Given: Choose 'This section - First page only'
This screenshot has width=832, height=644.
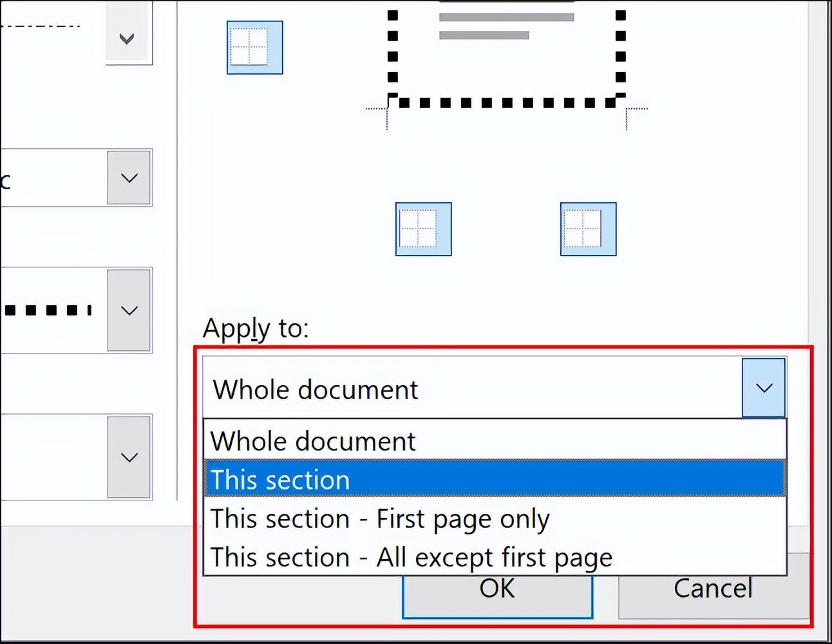Looking at the screenshot, I should pyautogui.click(x=380, y=518).
